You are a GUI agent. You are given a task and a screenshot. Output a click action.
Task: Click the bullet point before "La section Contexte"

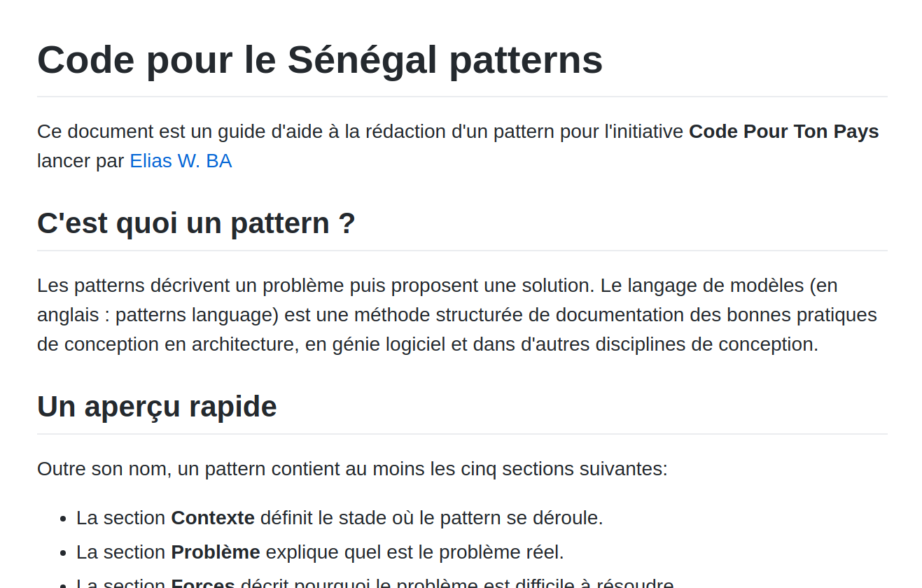pos(63,519)
